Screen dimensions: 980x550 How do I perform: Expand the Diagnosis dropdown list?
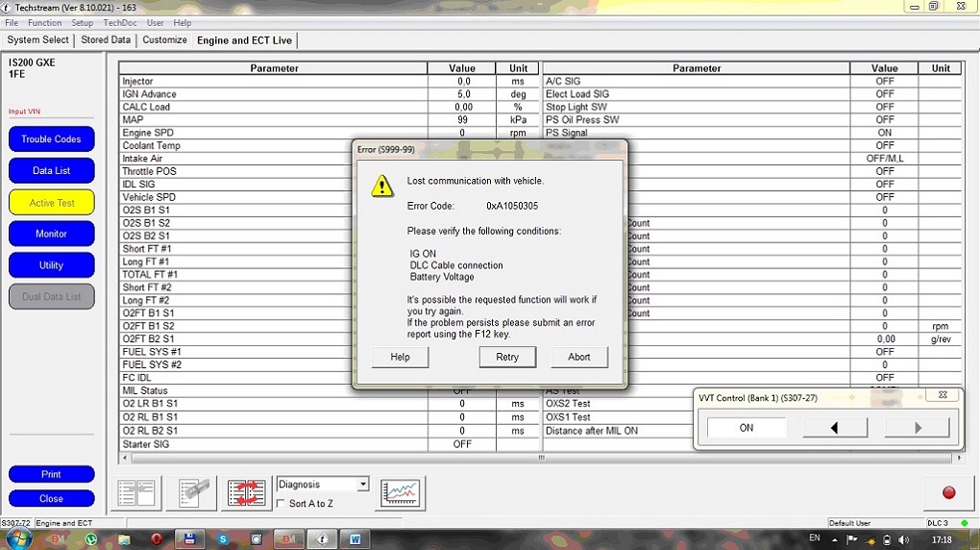362,485
